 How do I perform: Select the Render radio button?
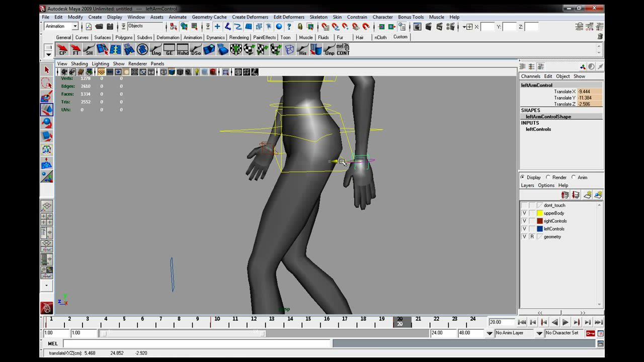pos(548,177)
